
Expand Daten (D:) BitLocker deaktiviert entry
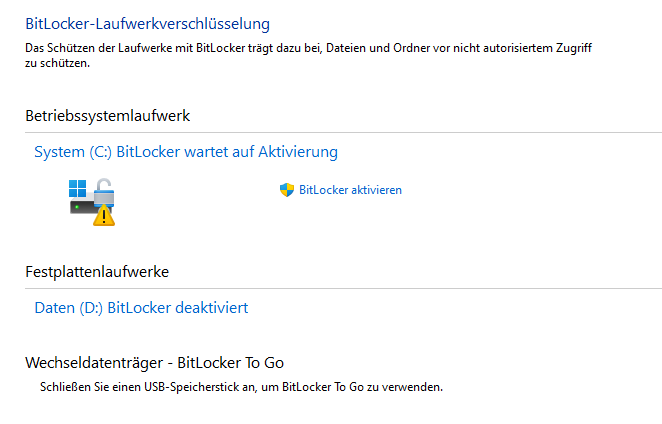point(141,308)
